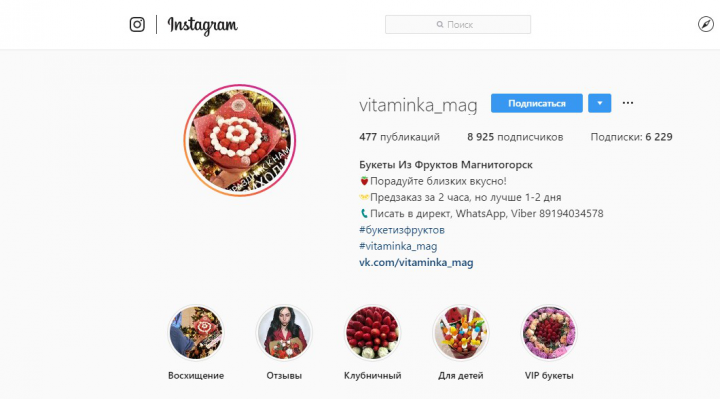Open the Explore compass icon
The height and width of the screenshot is (399, 720).
(x=706, y=24)
